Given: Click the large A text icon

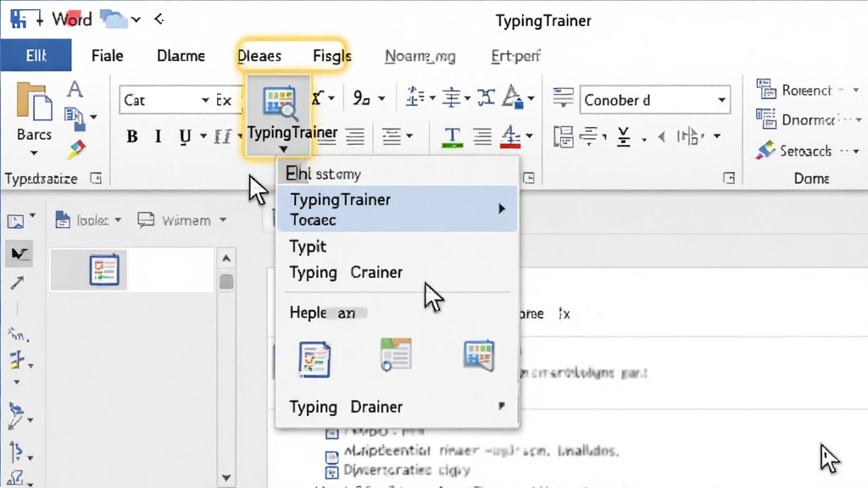Looking at the screenshot, I should 75,89.
